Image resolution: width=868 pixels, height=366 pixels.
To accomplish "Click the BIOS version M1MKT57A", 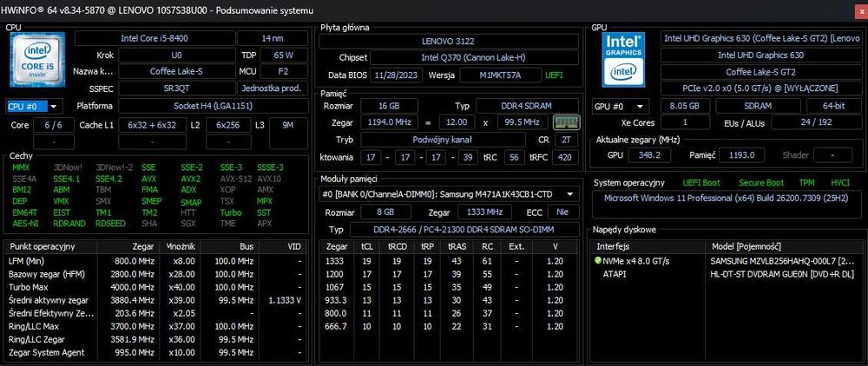I will click(x=500, y=75).
